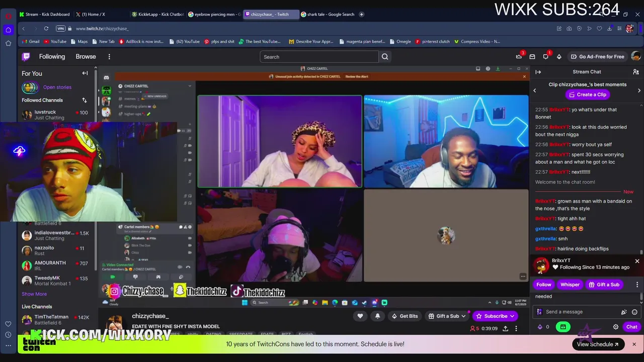Open Twitch more options three-dot menu
The width and height of the screenshot is (644, 362).
click(109, 57)
